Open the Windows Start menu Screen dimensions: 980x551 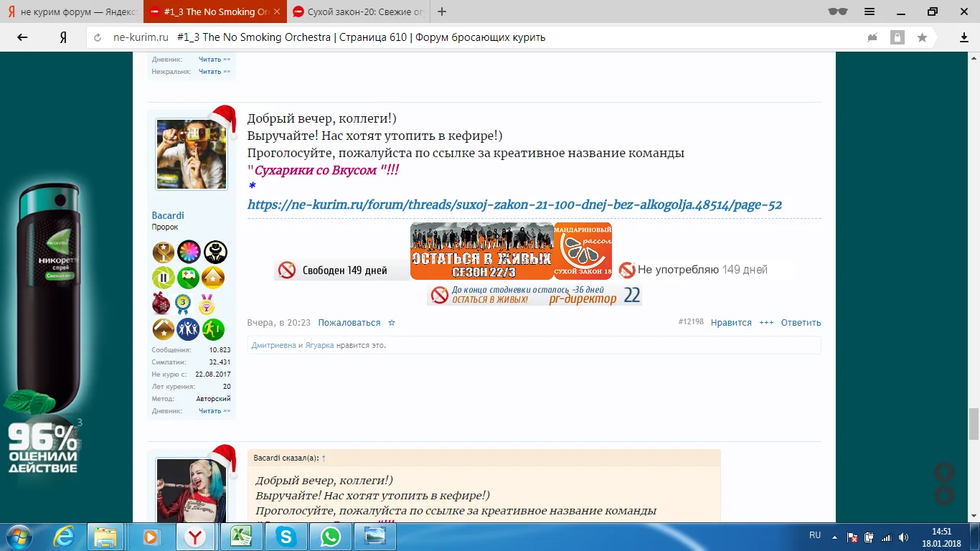coord(18,537)
